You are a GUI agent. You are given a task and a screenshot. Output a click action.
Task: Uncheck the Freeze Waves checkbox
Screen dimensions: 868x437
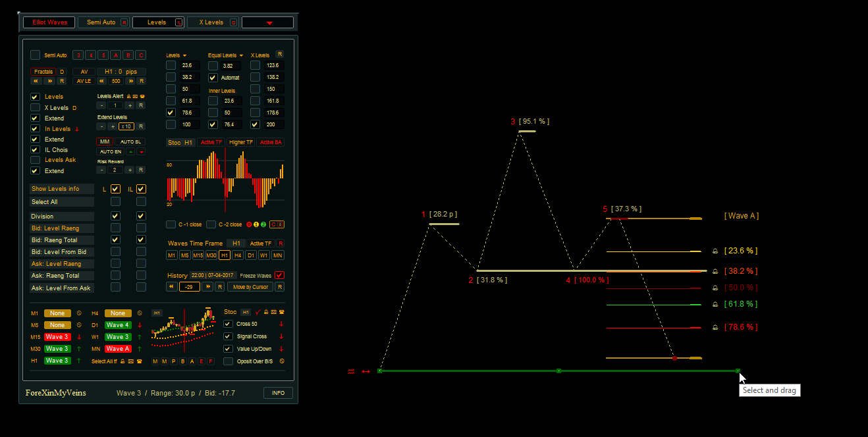[x=279, y=275]
